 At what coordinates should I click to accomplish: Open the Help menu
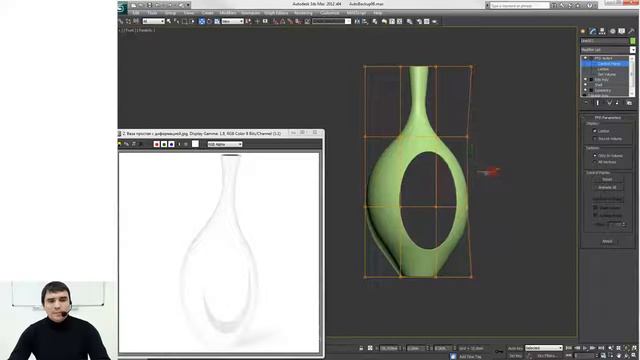click(378, 13)
